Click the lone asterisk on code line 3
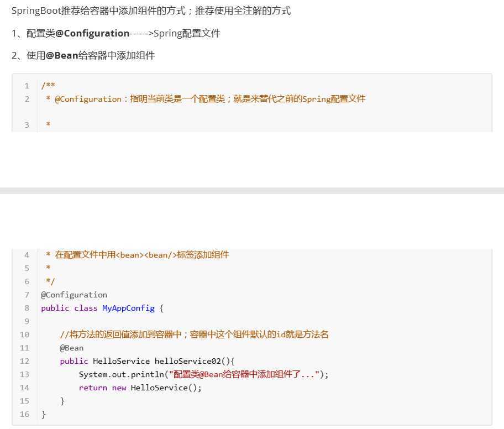Screen dimensions: 504x429 (48, 124)
